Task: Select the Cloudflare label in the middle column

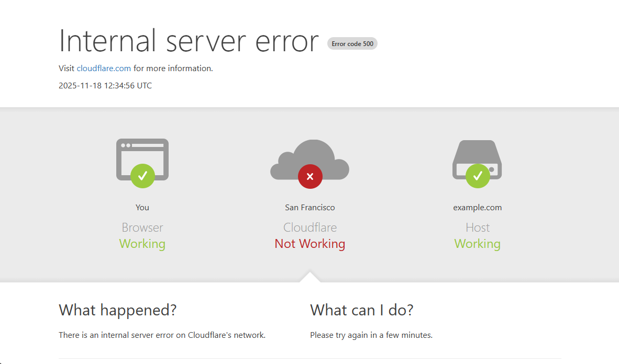Action: 310,227
